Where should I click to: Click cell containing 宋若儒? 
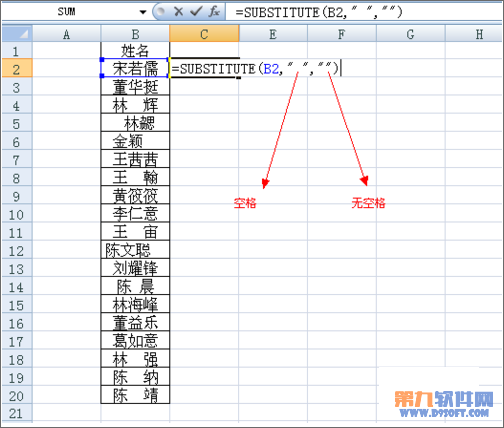tap(135, 68)
